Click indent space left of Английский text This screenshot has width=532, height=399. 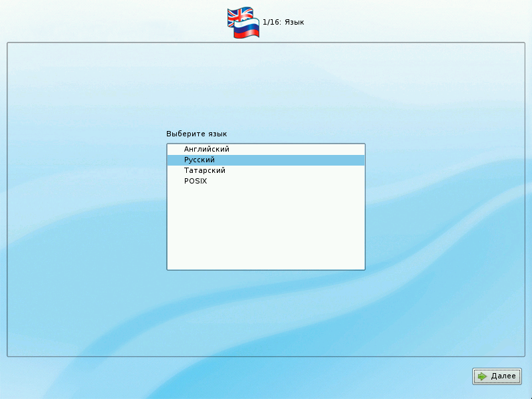point(175,150)
